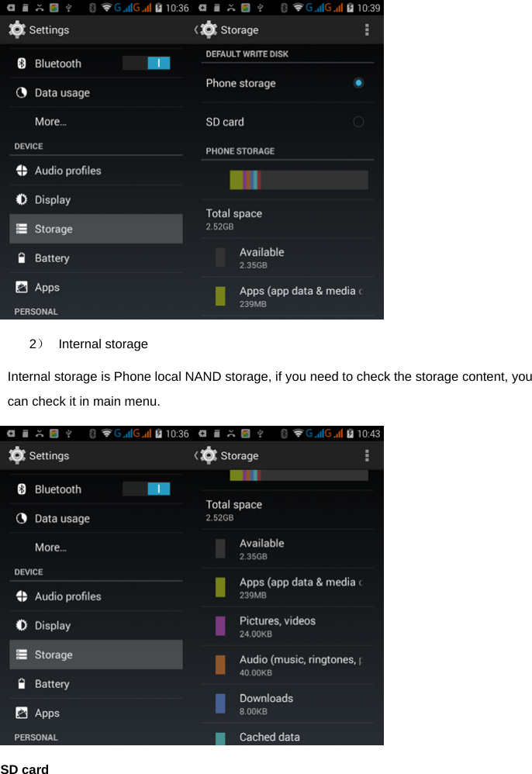This screenshot has height=774, width=532.
Task: Open the overflow menu on the Storage screen
Action: pyautogui.click(x=367, y=29)
